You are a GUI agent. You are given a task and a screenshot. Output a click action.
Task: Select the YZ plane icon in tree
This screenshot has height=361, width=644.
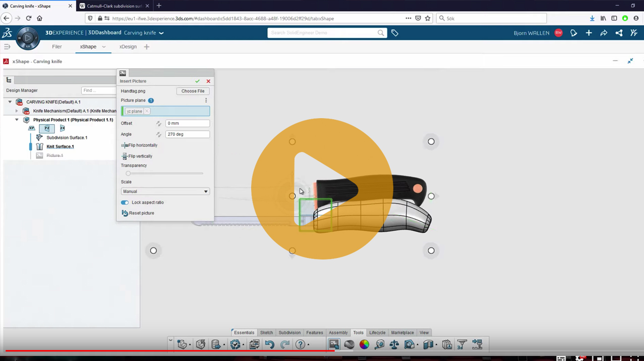tap(47, 129)
